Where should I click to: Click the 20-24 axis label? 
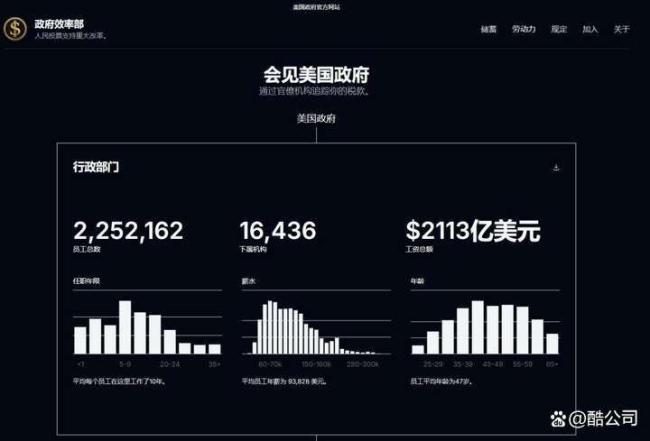pos(170,364)
